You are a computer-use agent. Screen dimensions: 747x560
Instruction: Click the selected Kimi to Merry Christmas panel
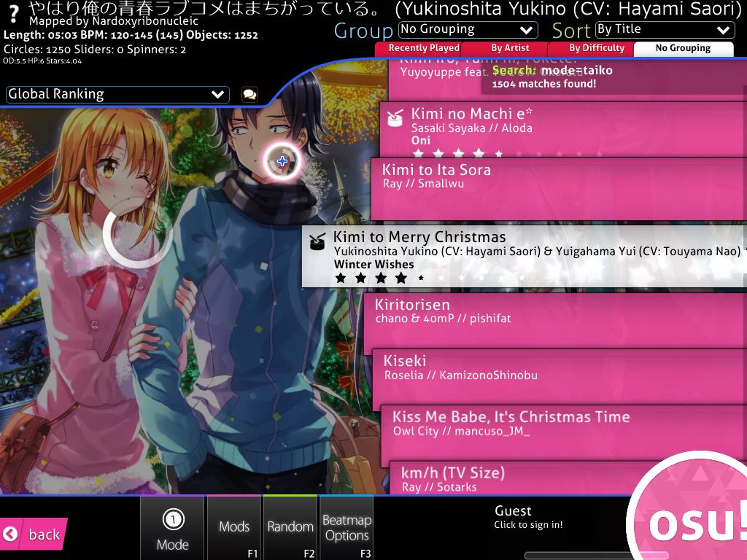coord(524,257)
